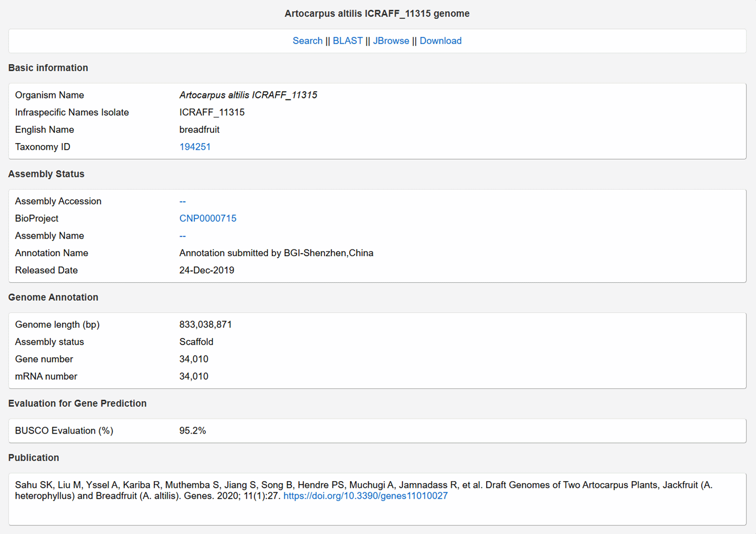Click the Artocarpus altilis genome page title

(x=377, y=14)
